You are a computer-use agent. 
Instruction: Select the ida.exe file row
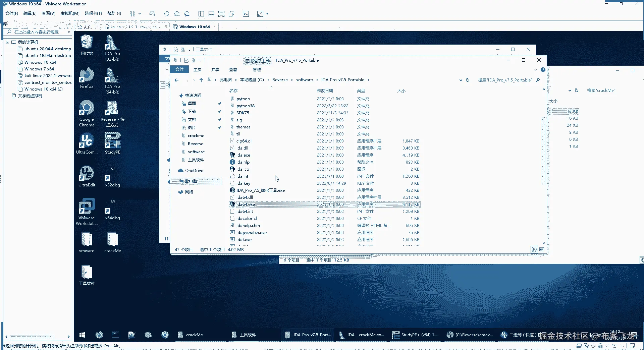point(324,155)
